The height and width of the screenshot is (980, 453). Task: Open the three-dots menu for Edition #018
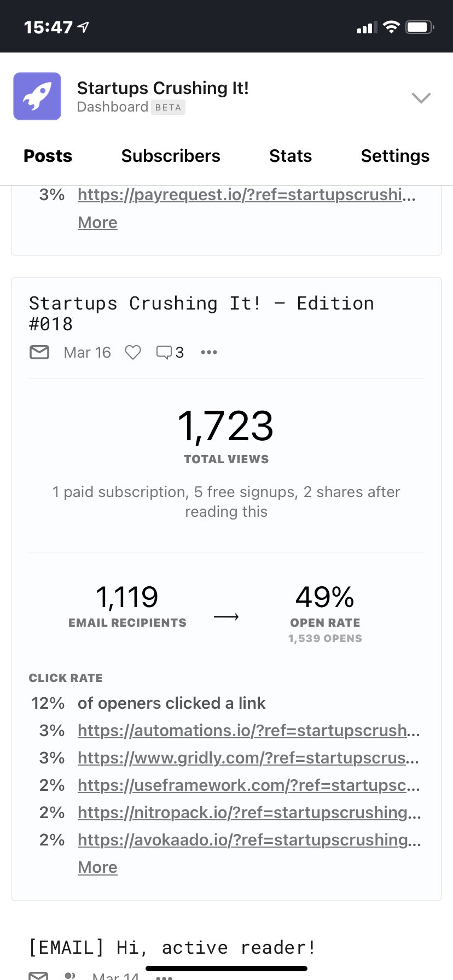[x=209, y=352]
